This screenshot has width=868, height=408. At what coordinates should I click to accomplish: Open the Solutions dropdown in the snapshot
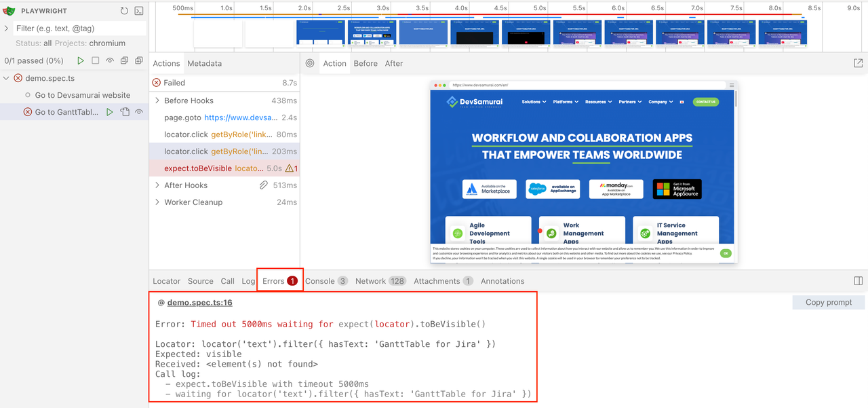pos(533,102)
